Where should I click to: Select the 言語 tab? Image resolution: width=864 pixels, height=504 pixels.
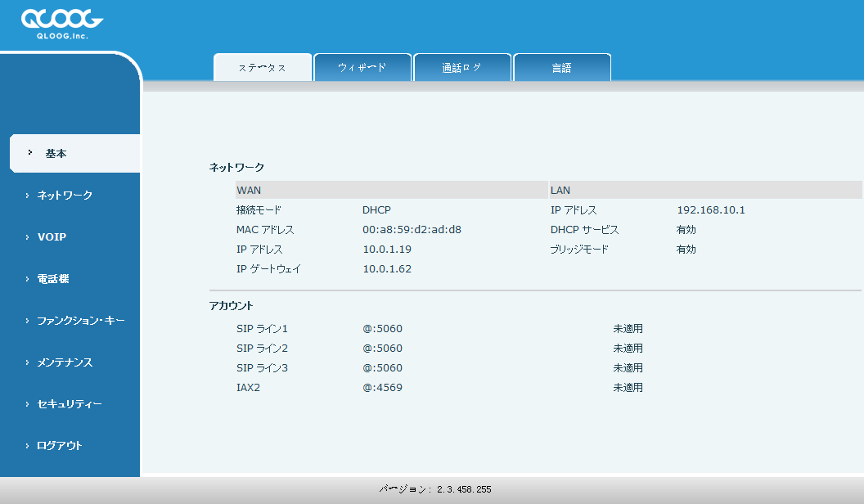(x=561, y=68)
